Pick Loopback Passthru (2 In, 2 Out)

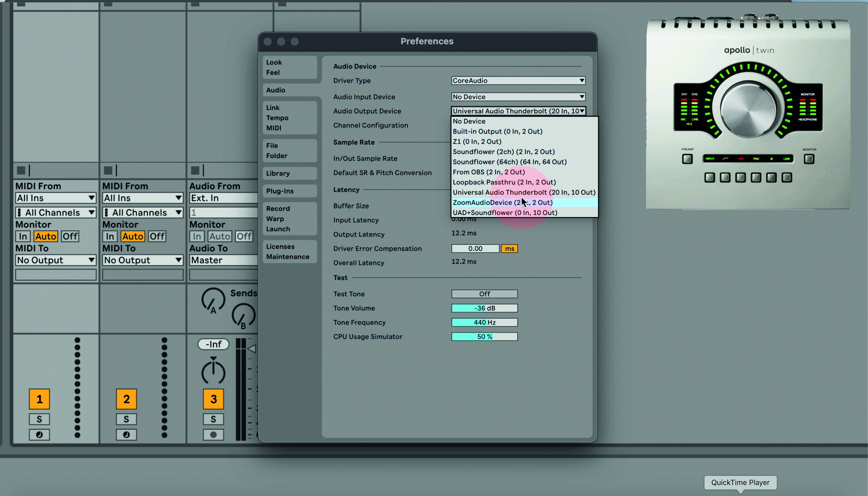tap(524, 182)
